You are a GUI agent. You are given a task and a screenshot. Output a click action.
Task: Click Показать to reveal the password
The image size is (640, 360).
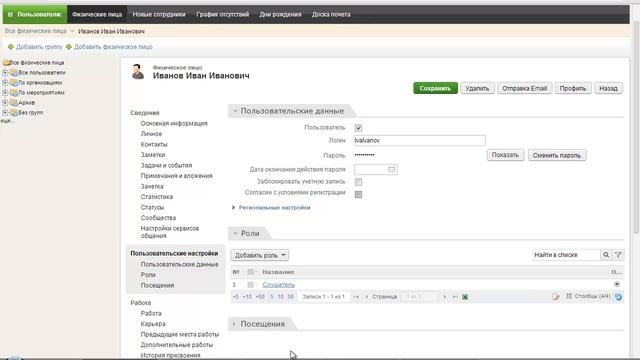(x=505, y=155)
